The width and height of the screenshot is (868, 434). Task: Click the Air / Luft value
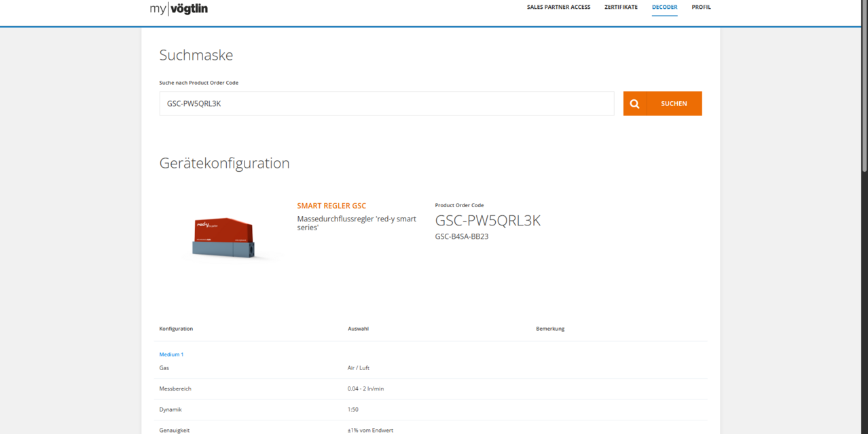(x=359, y=368)
